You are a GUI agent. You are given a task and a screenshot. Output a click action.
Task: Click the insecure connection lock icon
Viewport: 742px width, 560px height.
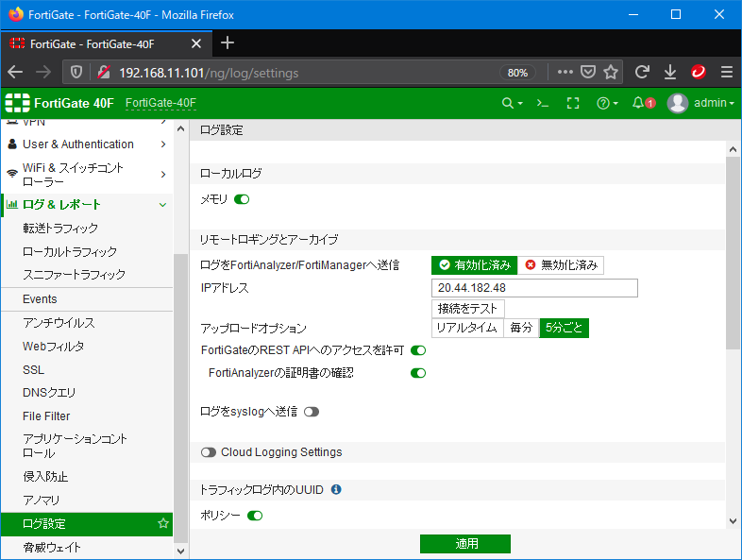(104, 73)
